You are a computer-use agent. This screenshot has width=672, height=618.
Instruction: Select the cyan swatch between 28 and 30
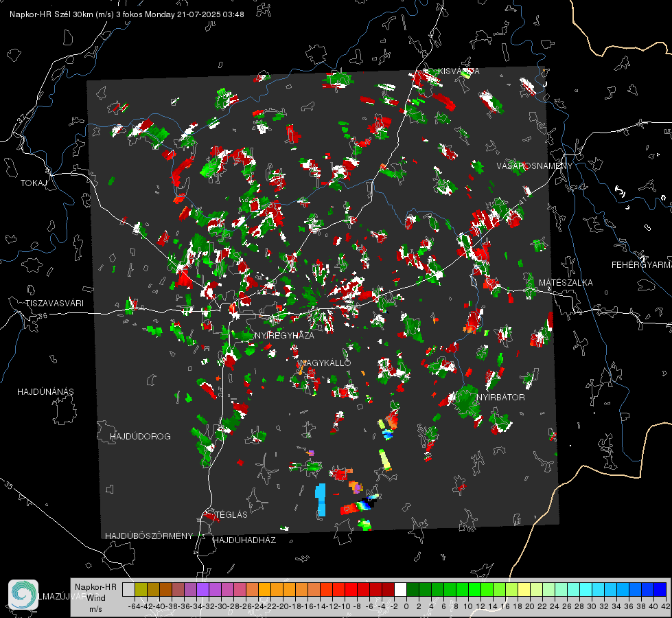(586, 590)
